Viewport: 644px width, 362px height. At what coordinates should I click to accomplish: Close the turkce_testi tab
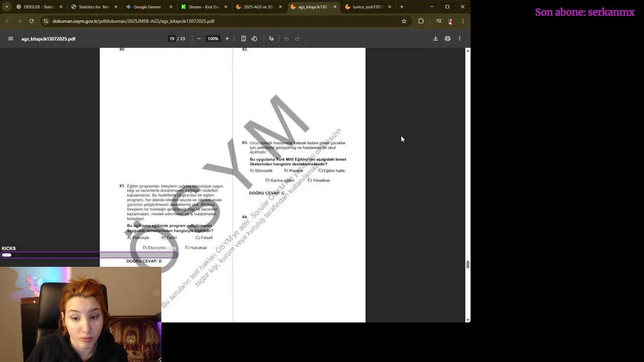click(x=389, y=7)
